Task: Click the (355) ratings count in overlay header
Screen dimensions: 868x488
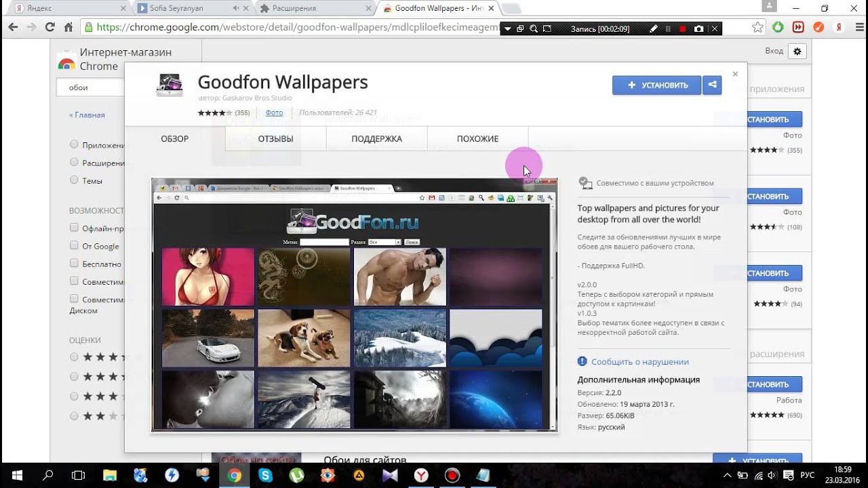Action: tap(242, 113)
